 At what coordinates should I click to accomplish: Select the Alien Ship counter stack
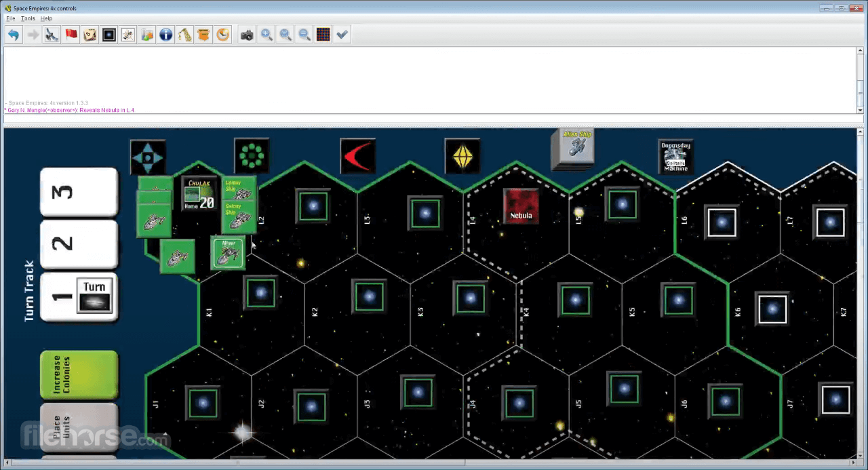coord(573,149)
